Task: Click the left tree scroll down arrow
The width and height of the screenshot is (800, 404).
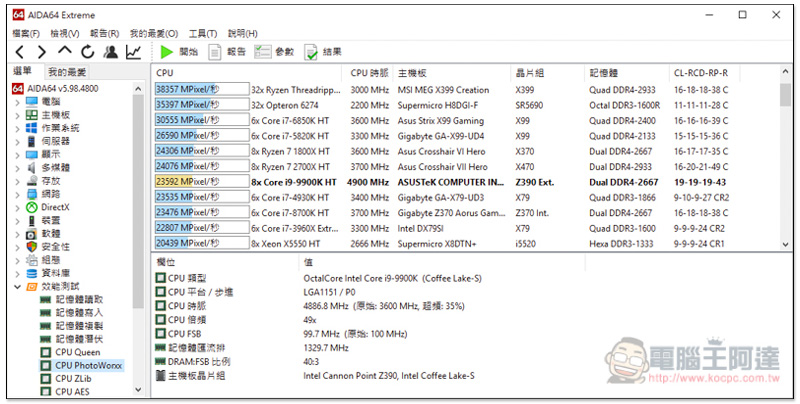Action: [x=138, y=390]
